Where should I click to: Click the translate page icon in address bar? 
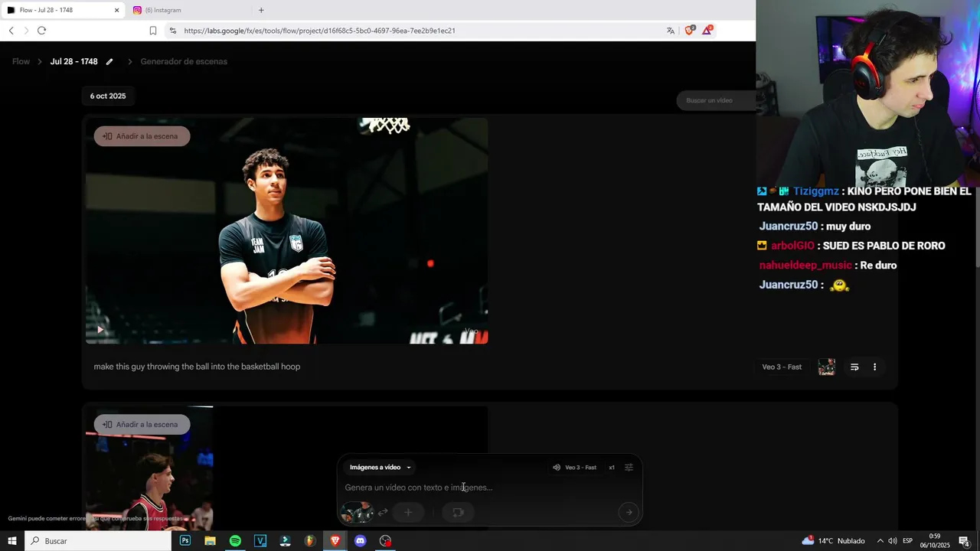tap(671, 31)
